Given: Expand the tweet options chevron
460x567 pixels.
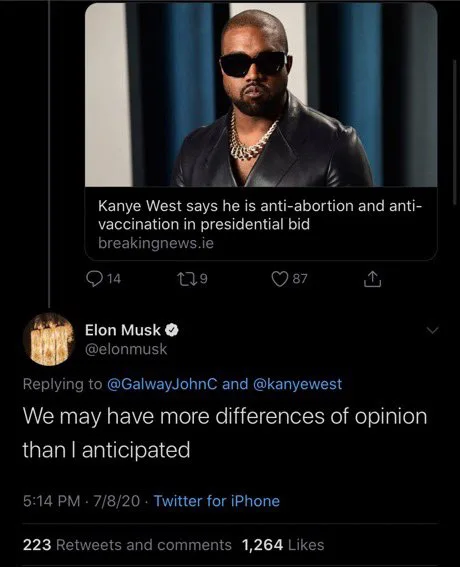Looking at the screenshot, I should click(432, 330).
